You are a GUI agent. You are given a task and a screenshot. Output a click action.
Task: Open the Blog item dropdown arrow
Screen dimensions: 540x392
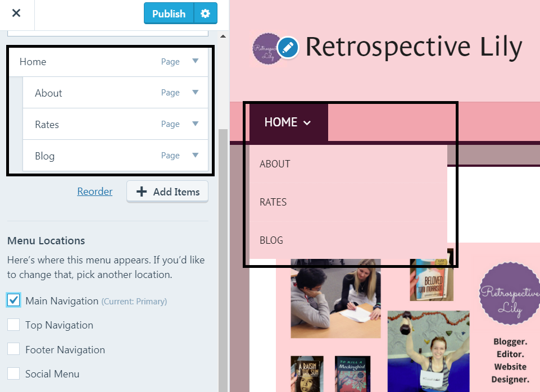pyautogui.click(x=195, y=156)
